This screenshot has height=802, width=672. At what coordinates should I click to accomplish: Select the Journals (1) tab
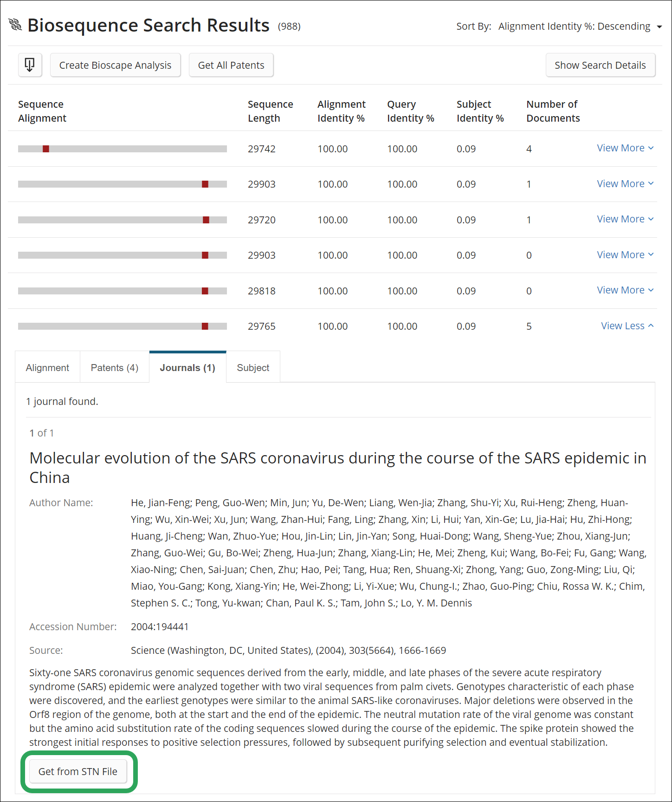point(187,368)
